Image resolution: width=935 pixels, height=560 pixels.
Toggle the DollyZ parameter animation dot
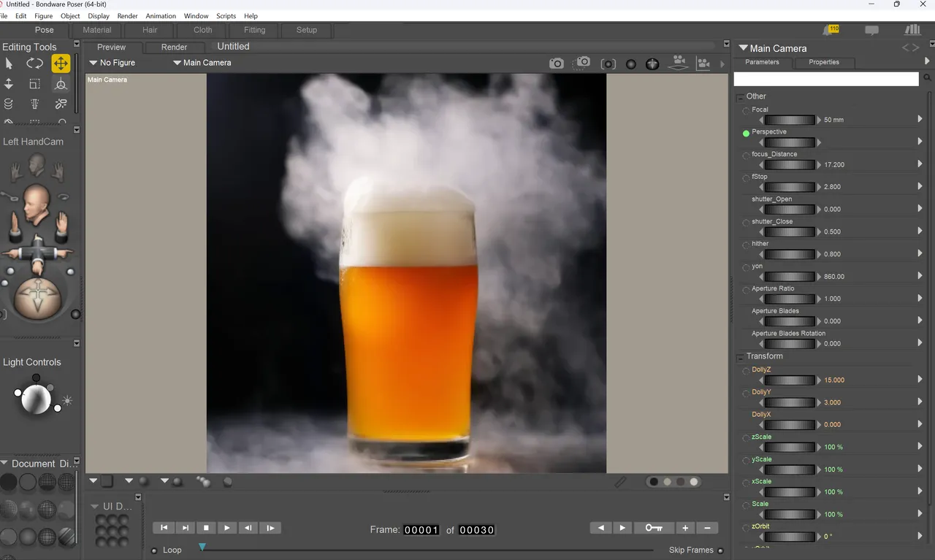pos(746,371)
